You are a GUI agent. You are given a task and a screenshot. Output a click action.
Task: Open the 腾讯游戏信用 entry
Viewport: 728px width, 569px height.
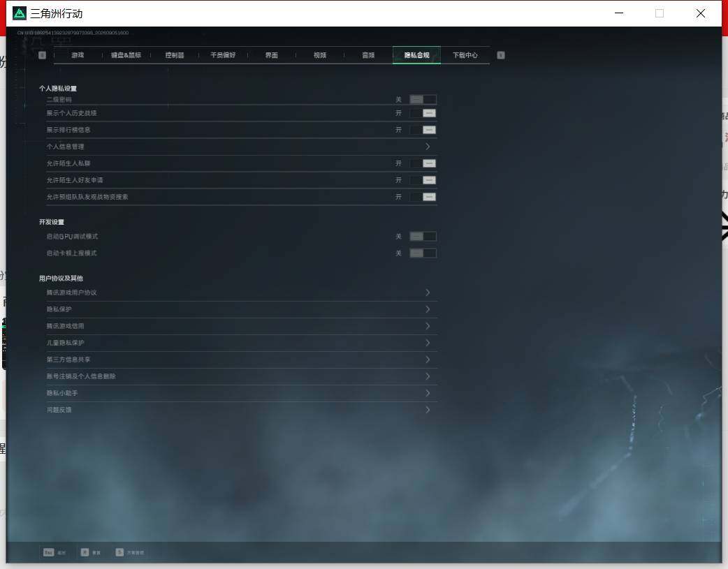242,326
